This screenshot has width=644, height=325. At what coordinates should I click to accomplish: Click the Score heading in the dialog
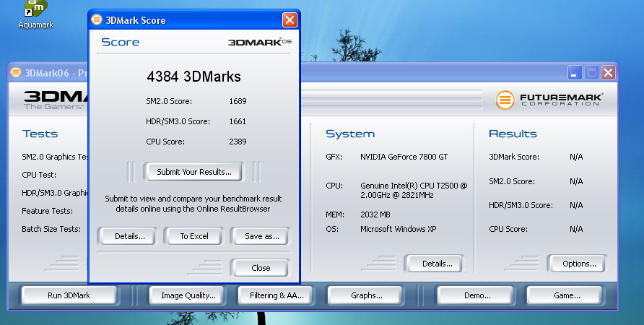(x=120, y=42)
